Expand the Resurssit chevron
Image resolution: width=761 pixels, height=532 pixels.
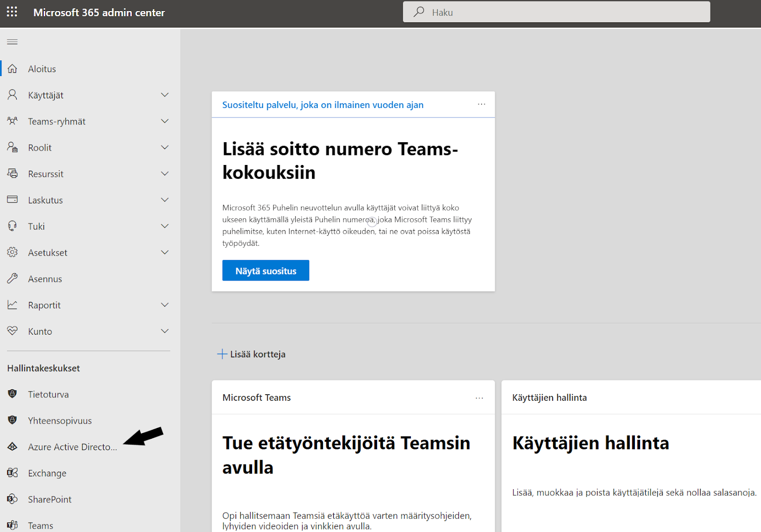click(165, 174)
